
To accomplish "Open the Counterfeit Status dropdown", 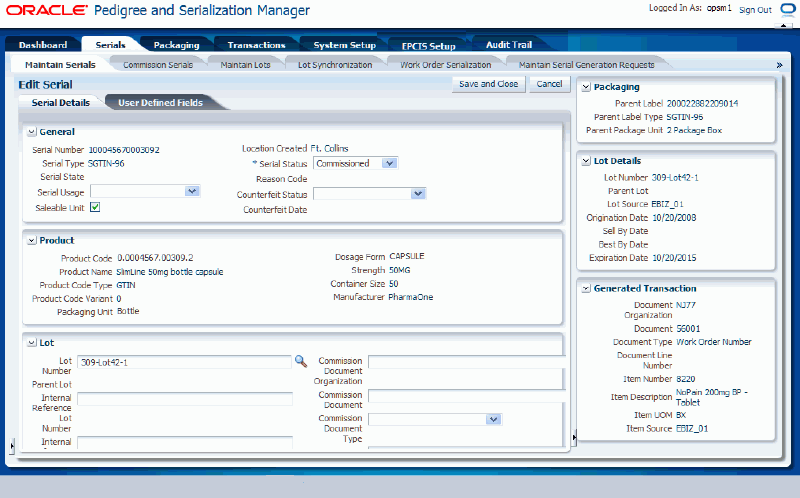I will click(x=418, y=194).
